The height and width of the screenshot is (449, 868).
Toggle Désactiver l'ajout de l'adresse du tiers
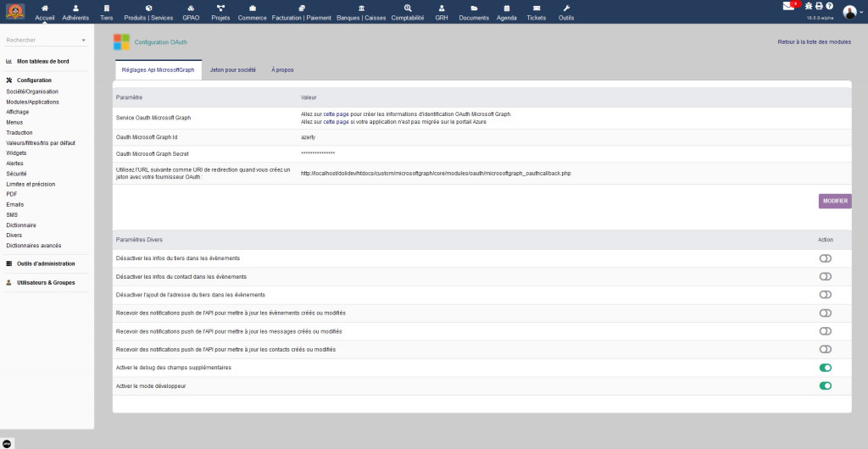point(826,295)
